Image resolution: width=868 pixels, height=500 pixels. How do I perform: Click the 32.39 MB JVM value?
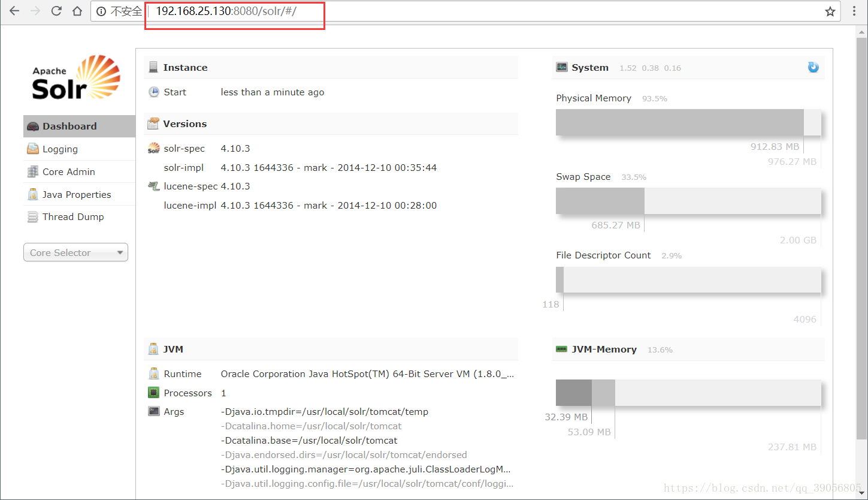(x=566, y=417)
